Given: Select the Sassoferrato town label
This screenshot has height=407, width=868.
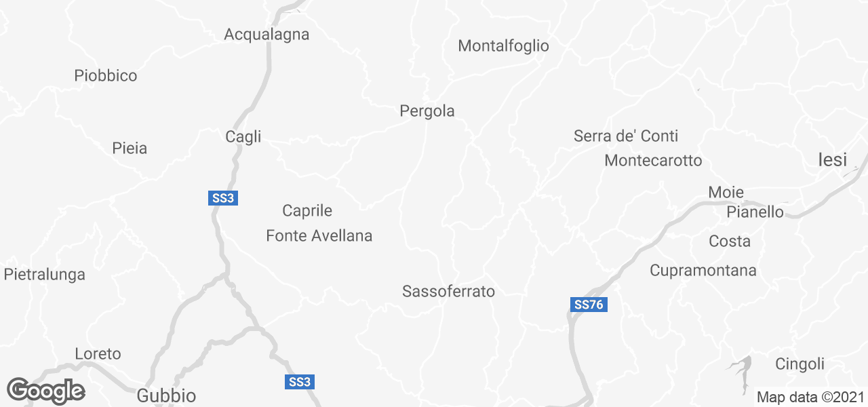Looking at the screenshot, I should (448, 292).
